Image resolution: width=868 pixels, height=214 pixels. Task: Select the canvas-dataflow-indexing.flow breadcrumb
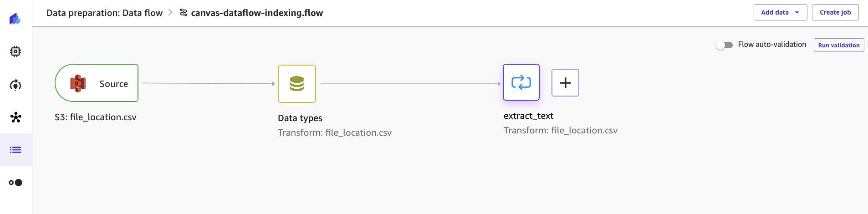click(257, 13)
